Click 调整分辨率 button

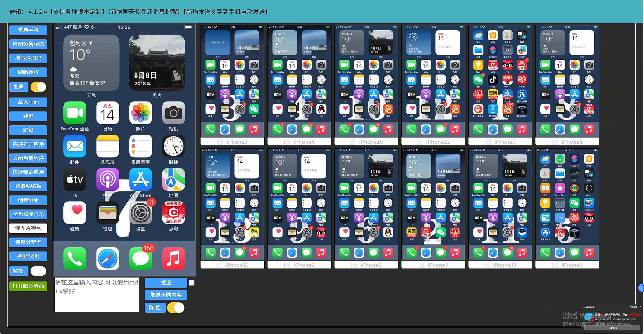tap(28, 242)
